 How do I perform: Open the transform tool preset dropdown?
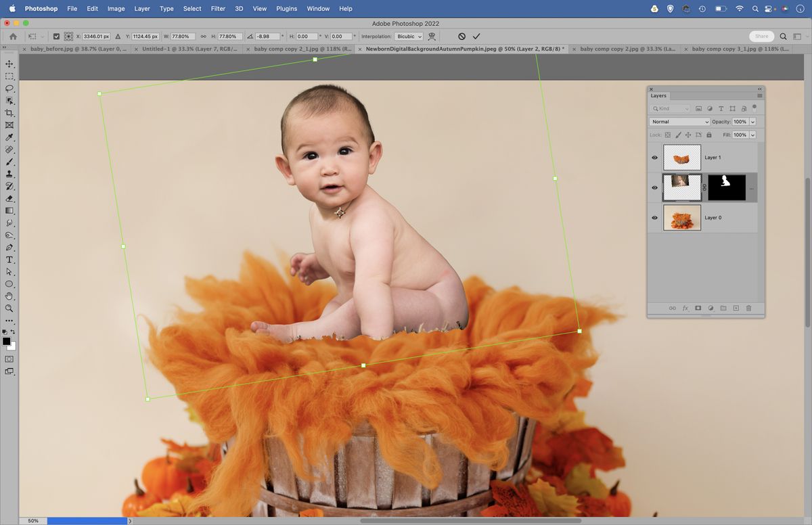[x=35, y=37]
